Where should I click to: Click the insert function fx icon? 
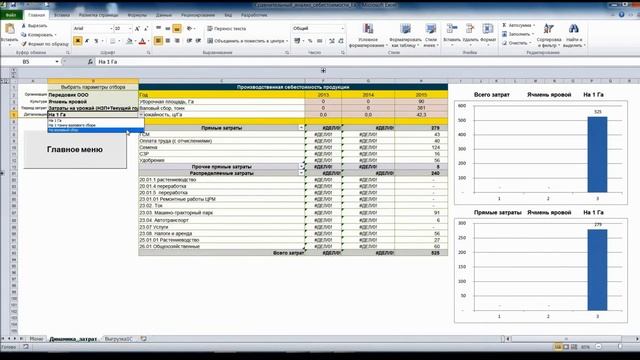coord(90,62)
